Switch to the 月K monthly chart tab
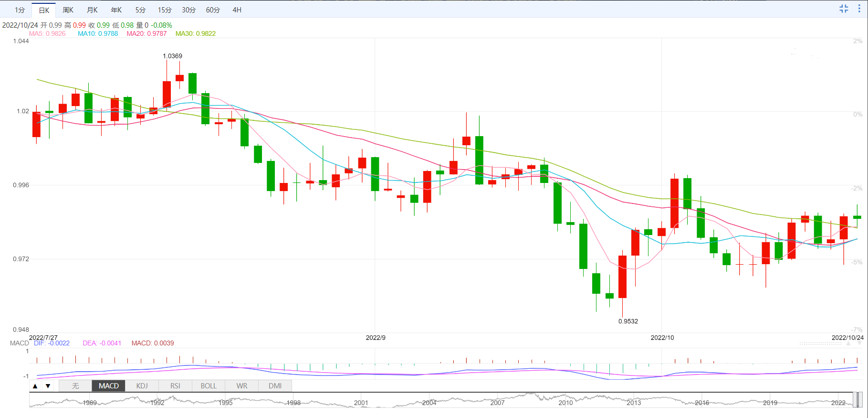 [93, 10]
